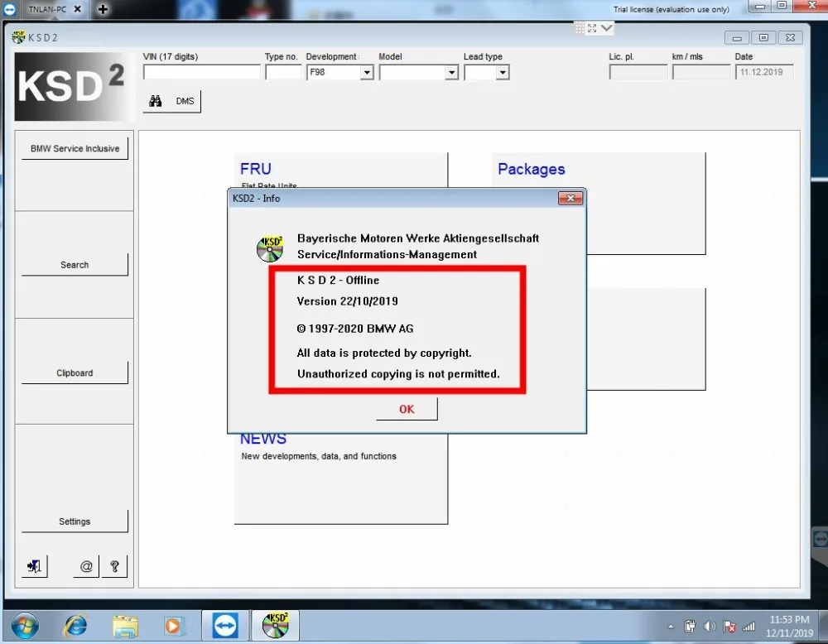The width and height of the screenshot is (828, 644).
Task: Click the Lic. pl. input field
Action: tap(638, 72)
